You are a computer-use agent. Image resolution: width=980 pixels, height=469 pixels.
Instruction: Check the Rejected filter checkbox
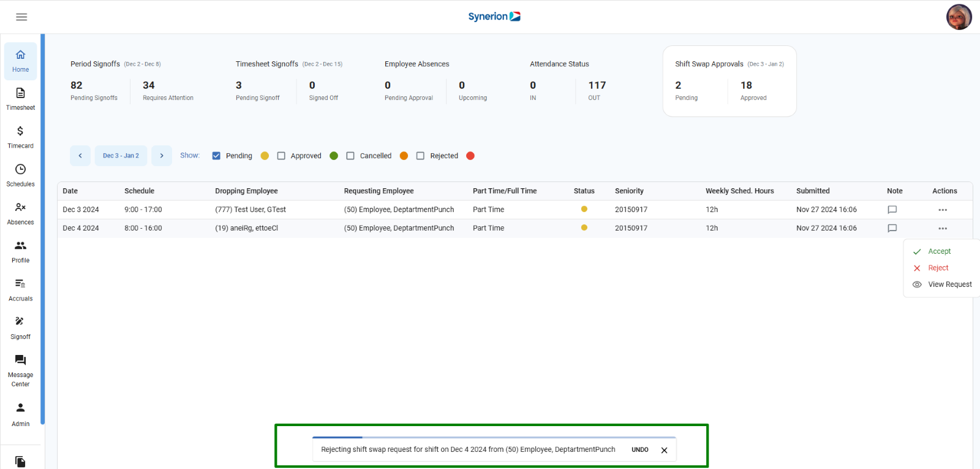click(x=420, y=156)
